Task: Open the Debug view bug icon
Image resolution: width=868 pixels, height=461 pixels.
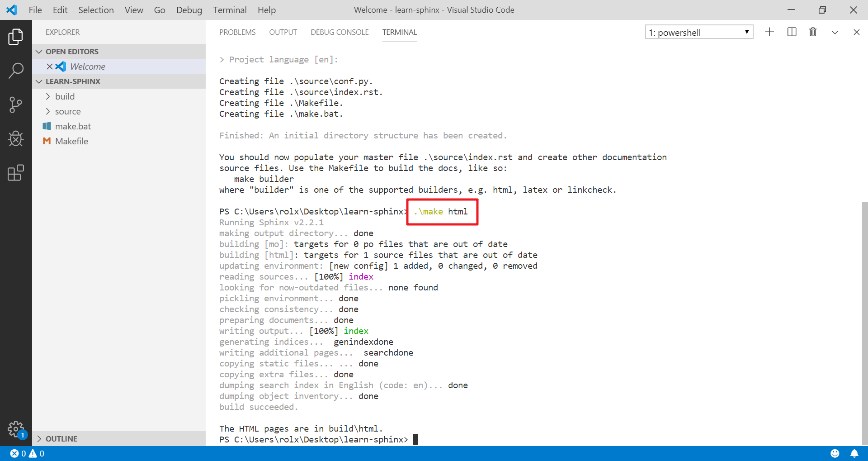Action: 16,138
